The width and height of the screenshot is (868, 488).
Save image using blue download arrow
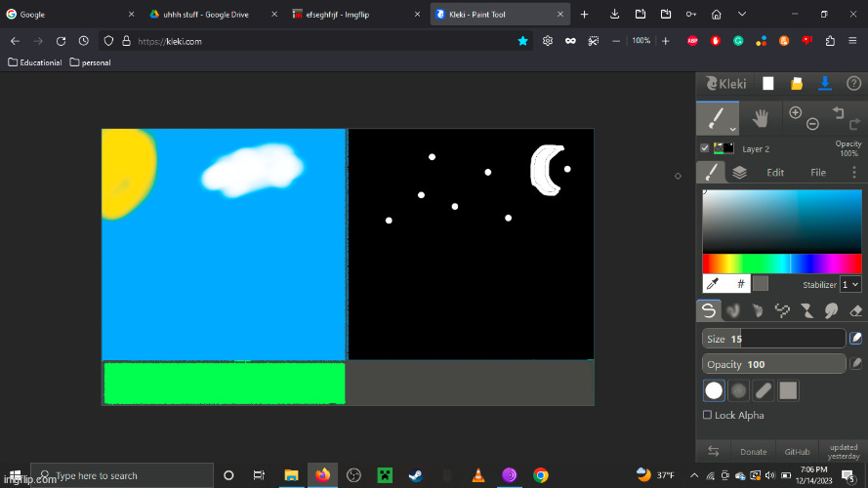click(x=825, y=84)
